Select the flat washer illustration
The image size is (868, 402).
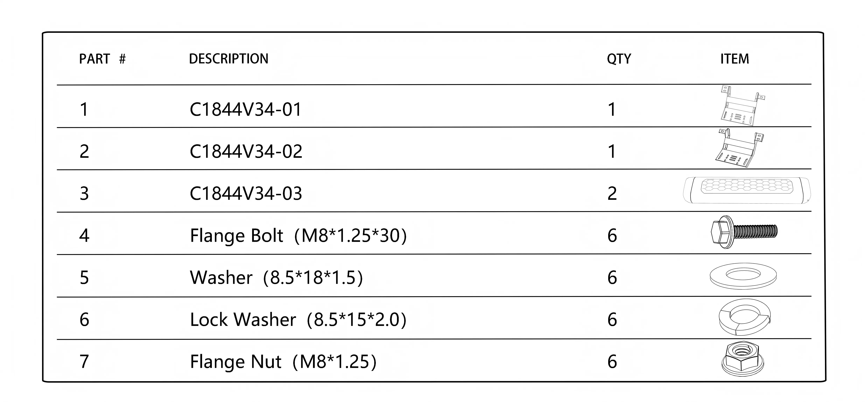[743, 276]
